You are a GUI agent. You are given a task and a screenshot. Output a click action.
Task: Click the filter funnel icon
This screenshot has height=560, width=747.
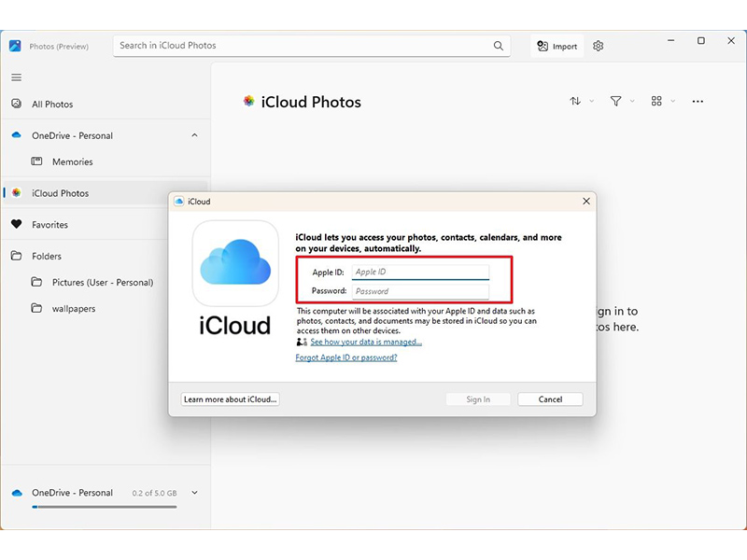coord(616,101)
